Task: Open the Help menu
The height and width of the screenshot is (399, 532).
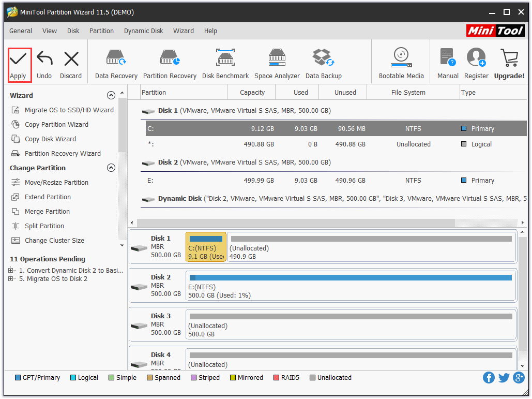Action: [x=210, y=31]
